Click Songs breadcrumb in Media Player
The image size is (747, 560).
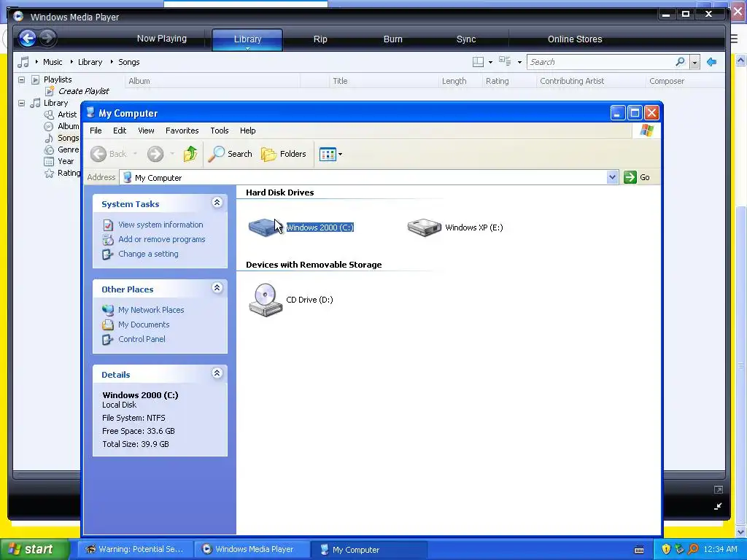coord(128,63)
